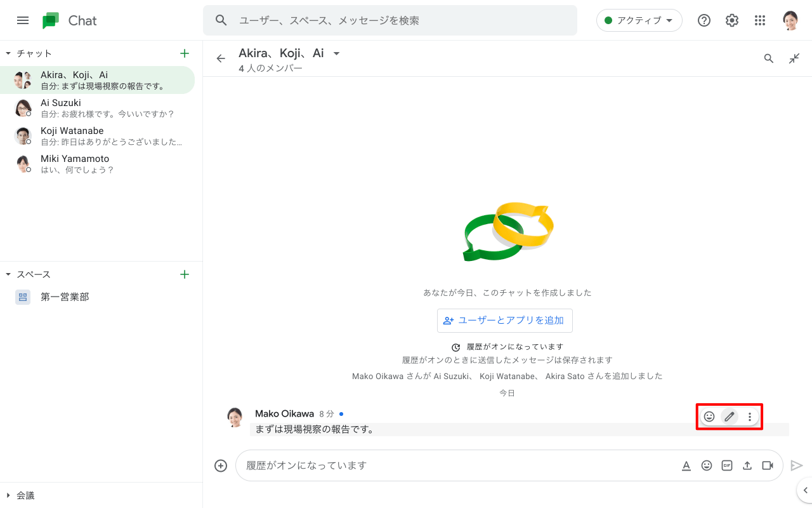Start a new chat with the plus icon
This screenshot has height=508, width=812.
pos(185,53)
